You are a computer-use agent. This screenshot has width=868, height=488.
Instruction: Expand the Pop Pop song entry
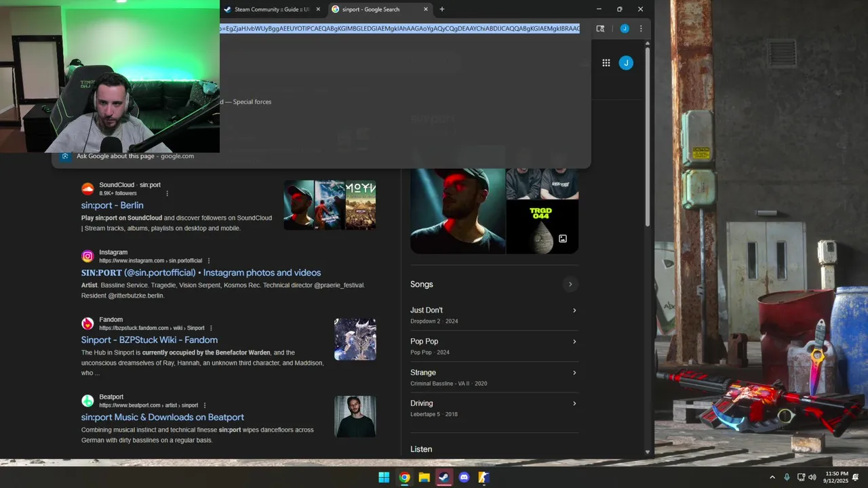click(x=494, y=346)
